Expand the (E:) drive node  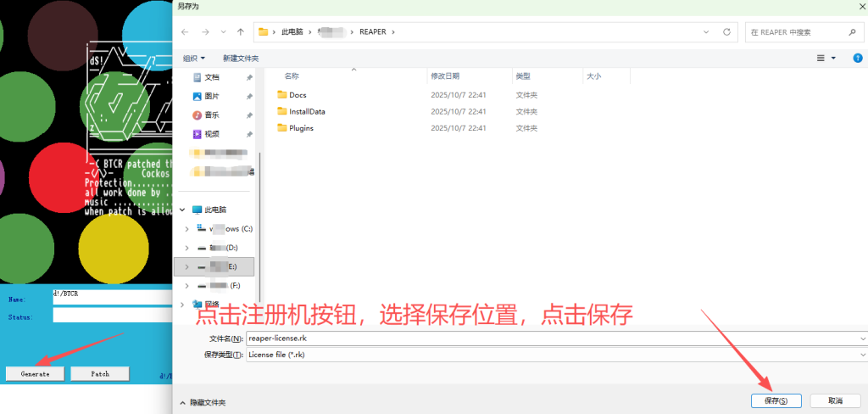[187, 266]
